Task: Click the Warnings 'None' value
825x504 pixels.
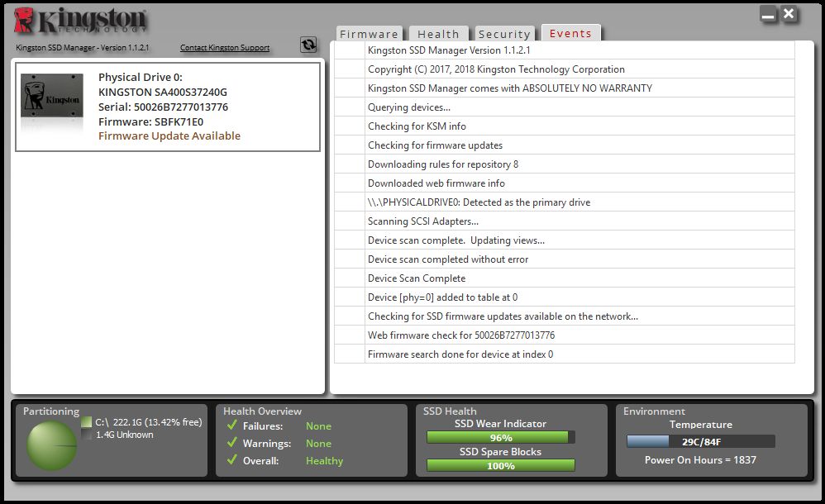Action: click(x=318, y=443)
